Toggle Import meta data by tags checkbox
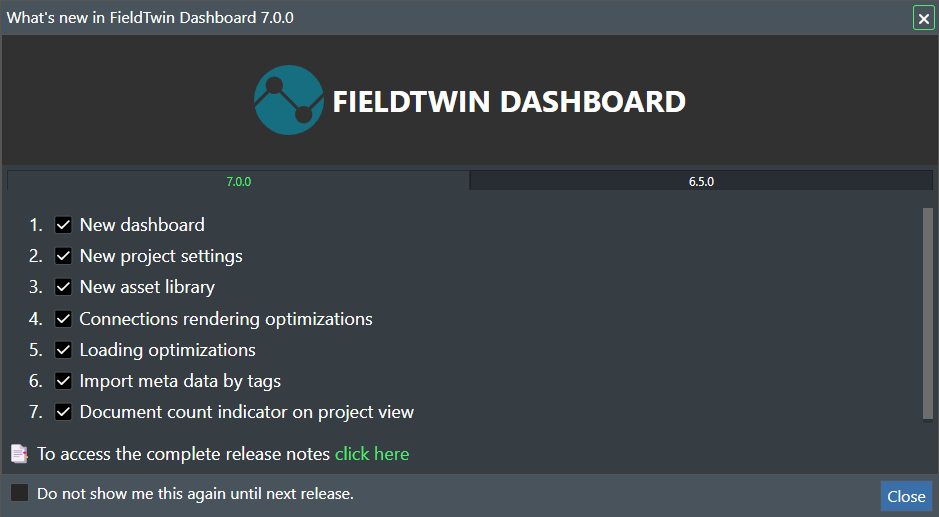The height and width of the screenshot is (517, 939). [63, 381]
